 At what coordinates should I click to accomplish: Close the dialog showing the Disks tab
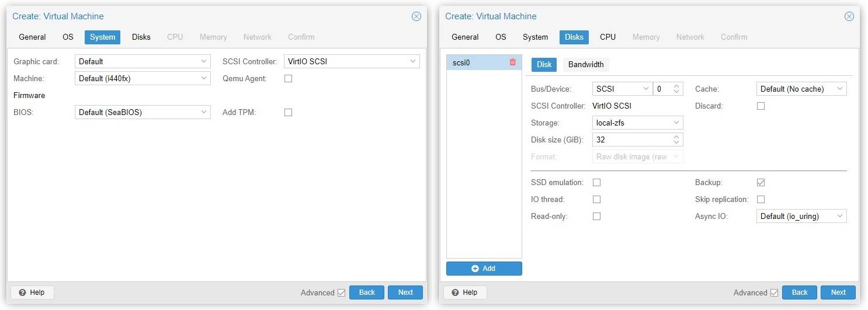(x=849, y=16)
